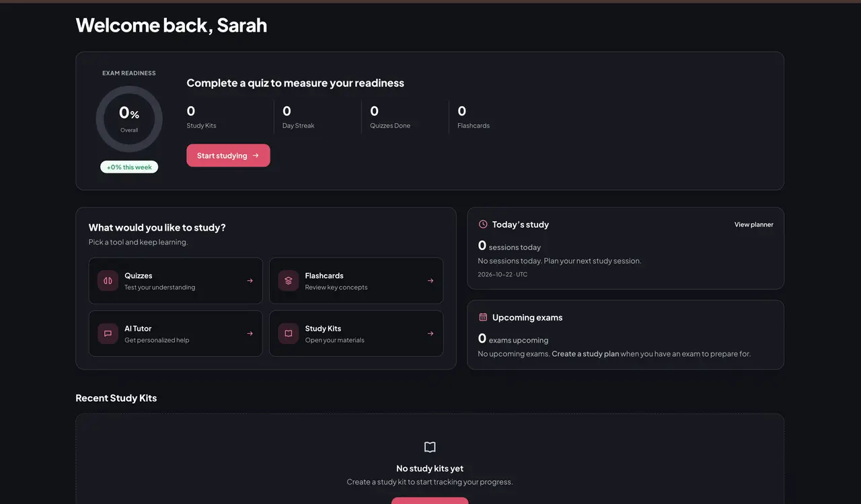This screenshot has height=504, width=861.
Task: Click the Flashcards count stat
Action: [474, 117]
